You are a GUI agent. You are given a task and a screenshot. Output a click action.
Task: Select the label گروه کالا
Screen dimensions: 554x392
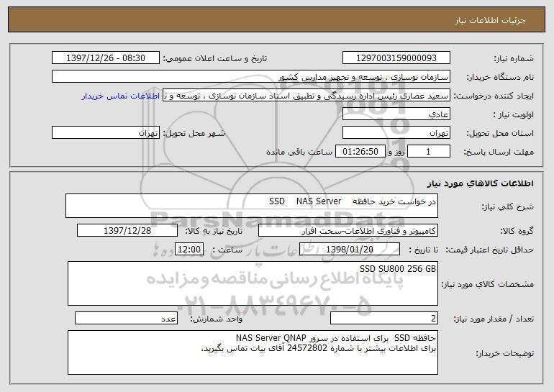coord(517,232)
